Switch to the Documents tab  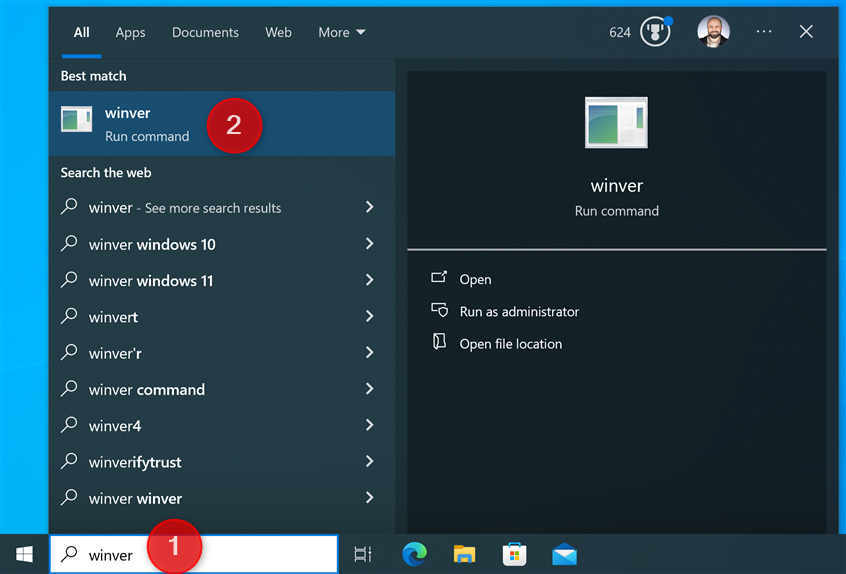205,32
